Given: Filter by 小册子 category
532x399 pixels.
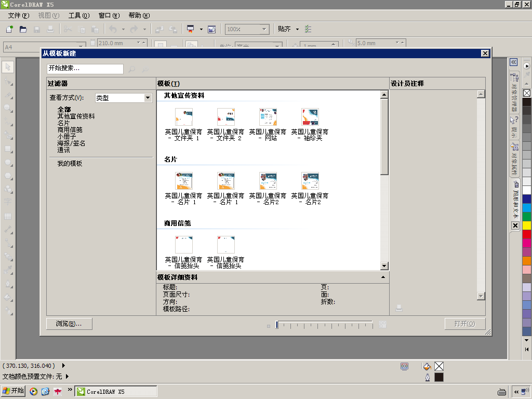Looking at the screenshot, I should tap(66, 137).
